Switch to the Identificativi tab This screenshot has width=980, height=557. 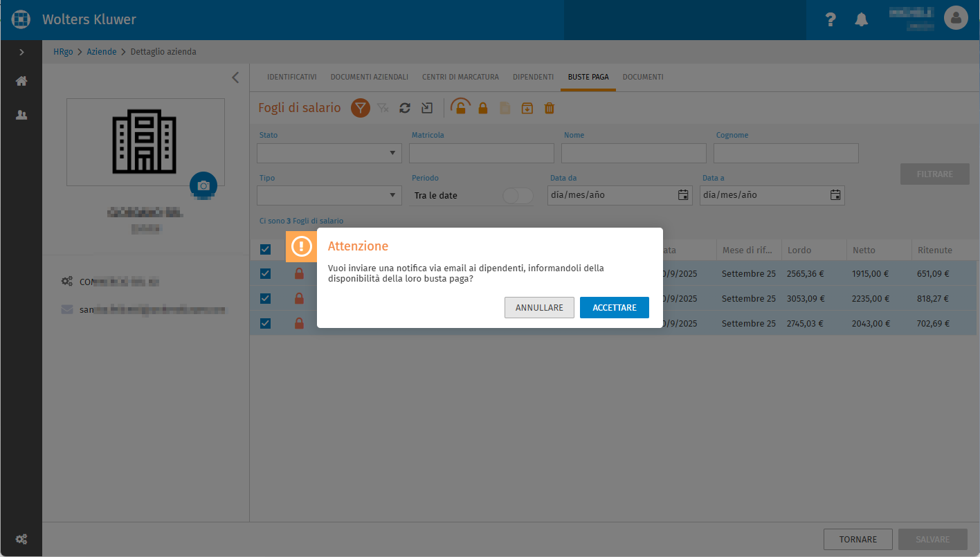point(292,77)
